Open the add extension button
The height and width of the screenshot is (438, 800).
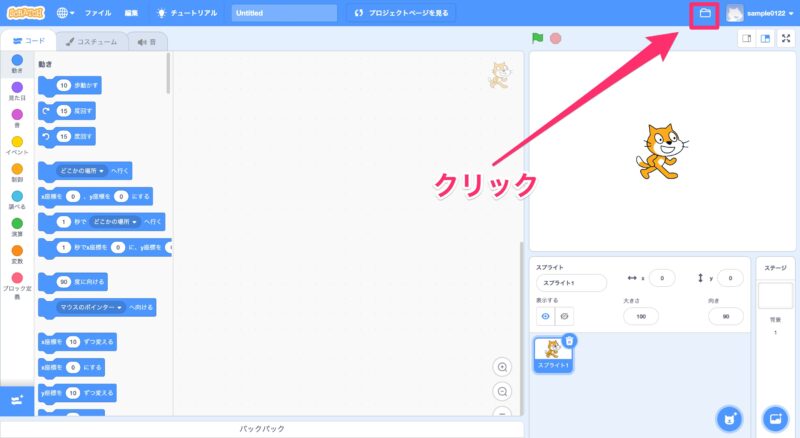(x=17, y=400)
